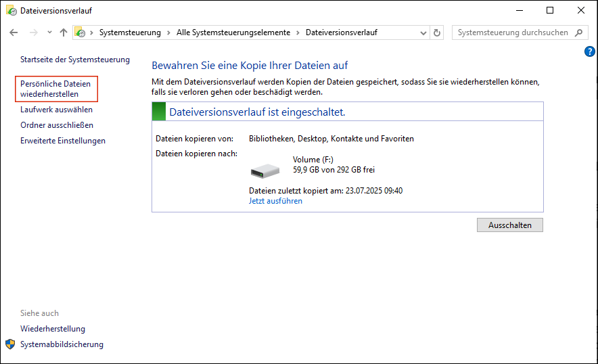Viewport: 598px width, 364px height.
Task: Expand the address bar history dropdown
Action: tap(423, 32)
